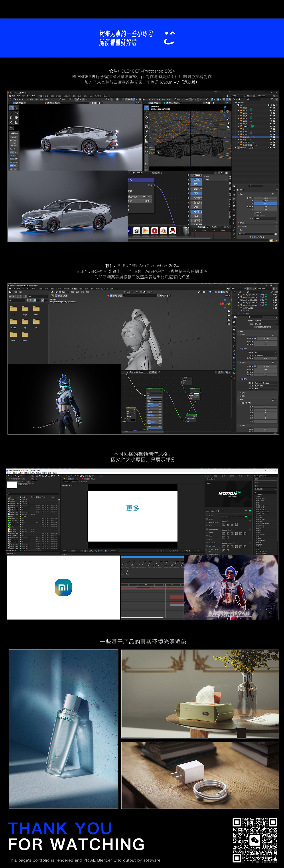
Task: Open the 24 fps frame rate dropdown
Action: point(265,219)
